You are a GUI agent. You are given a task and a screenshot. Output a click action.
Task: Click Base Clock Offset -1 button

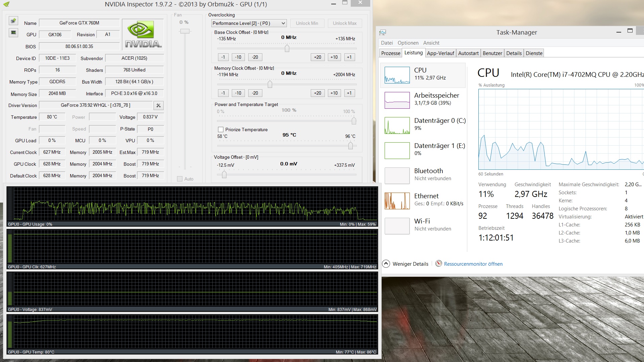(223, 57)
